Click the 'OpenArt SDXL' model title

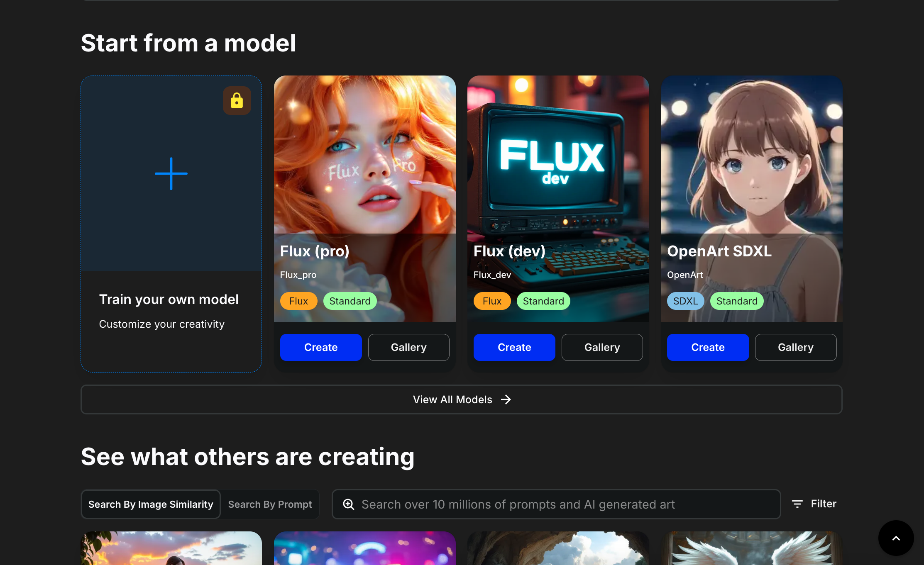point(719,251)
